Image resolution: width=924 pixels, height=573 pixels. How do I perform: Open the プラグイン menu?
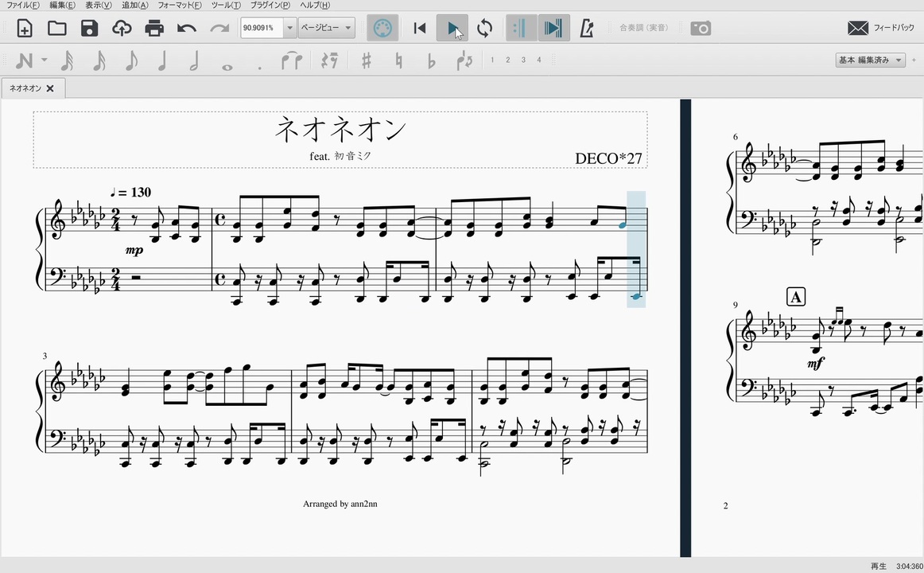[x=269, y=5]
